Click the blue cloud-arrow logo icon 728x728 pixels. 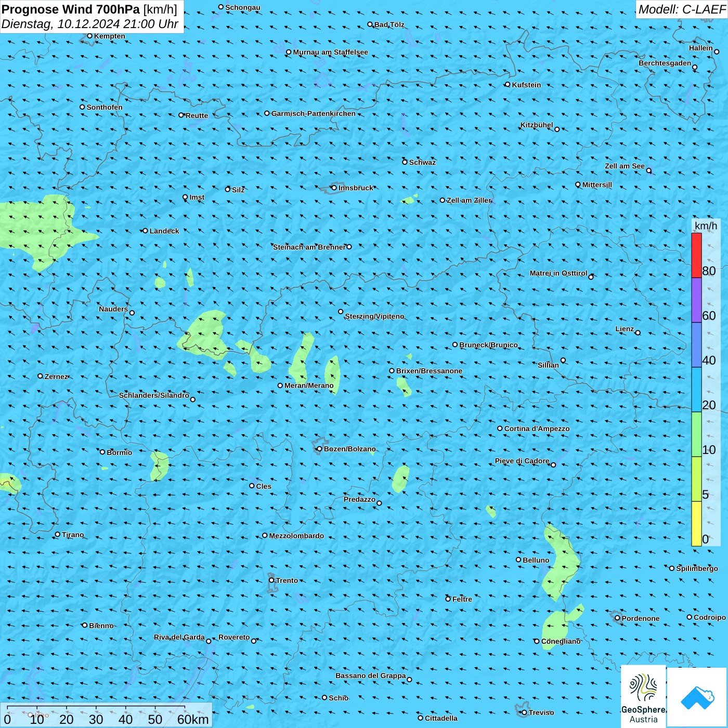(697, 697)
